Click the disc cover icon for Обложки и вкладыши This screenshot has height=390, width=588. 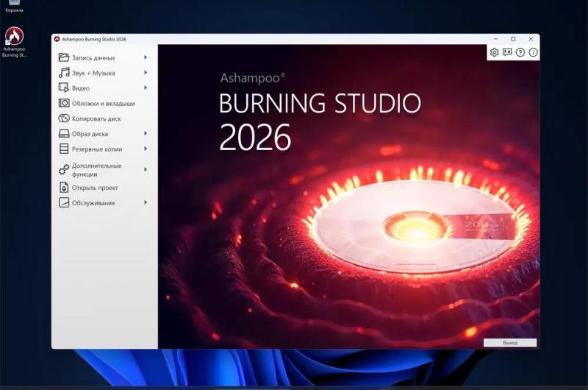(x=64, y=103)
